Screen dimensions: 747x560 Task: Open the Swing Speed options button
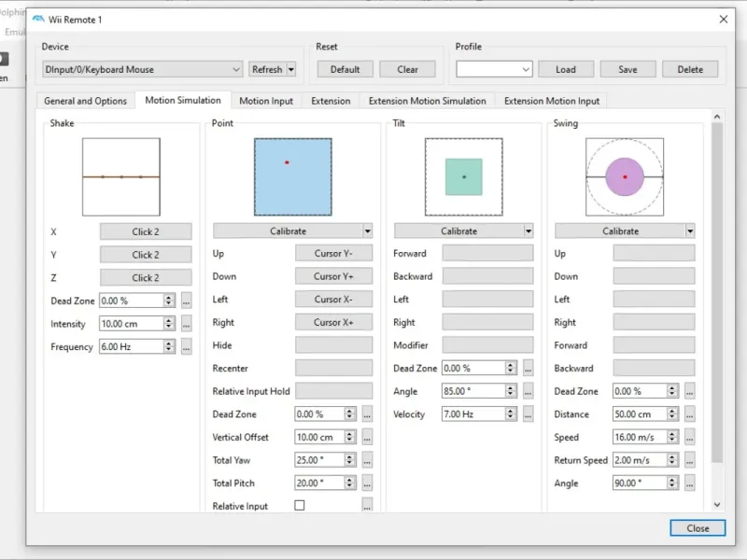tap(689, 437)
